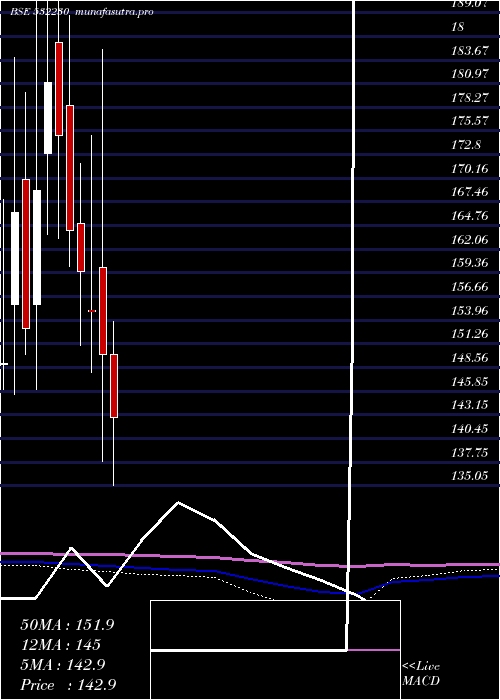Click the 175.57 price axis label
The width and height of the screenshot is (500, 700).
pyautogui.click(x=470, y=121)
